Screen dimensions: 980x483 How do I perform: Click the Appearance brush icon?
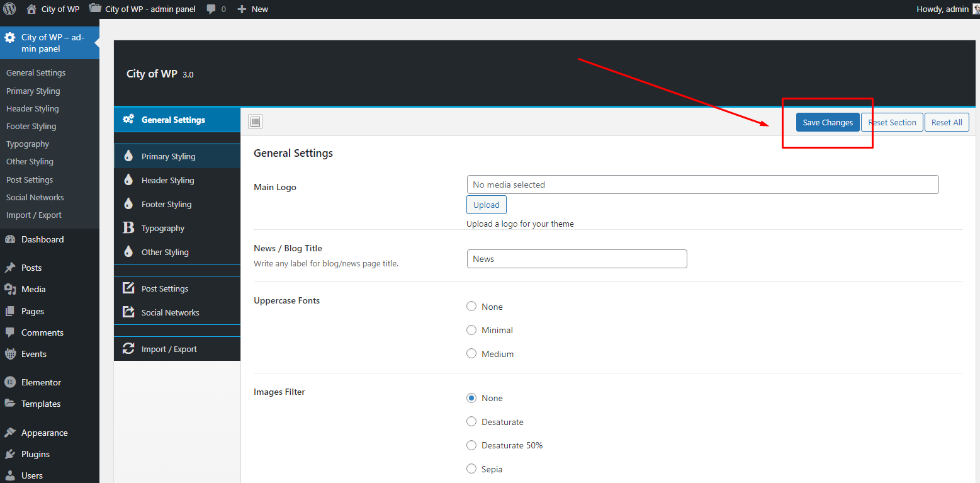pyautogui.click(x=9, y=433)
